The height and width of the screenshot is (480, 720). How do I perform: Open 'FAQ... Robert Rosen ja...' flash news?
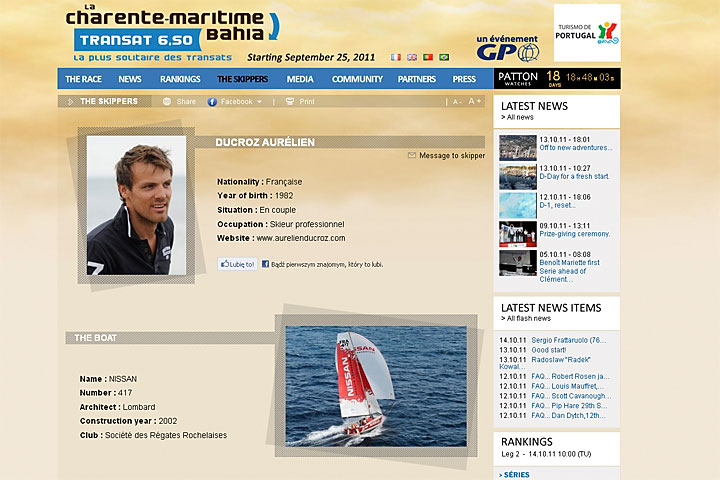[570, 376]
